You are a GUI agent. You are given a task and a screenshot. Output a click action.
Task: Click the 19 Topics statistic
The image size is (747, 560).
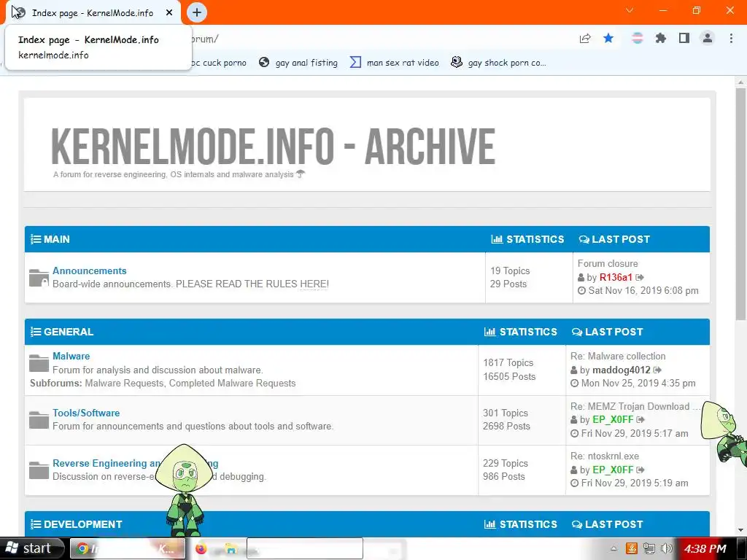coord(510,271)
